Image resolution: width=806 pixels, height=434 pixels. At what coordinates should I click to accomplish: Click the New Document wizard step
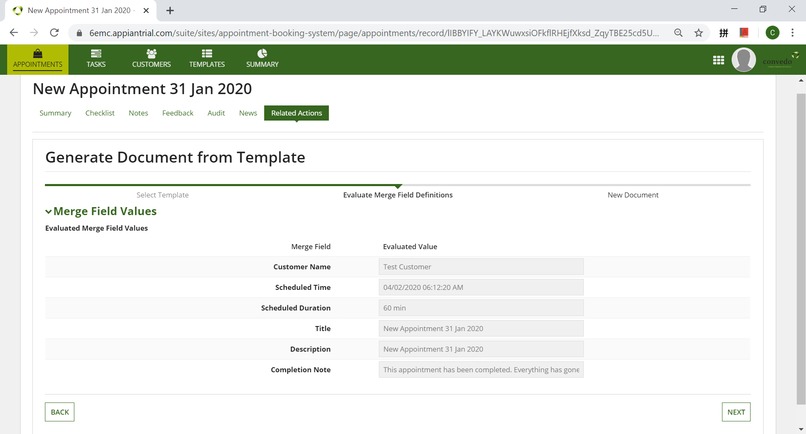pyautogui.click(x=633, y=195)
